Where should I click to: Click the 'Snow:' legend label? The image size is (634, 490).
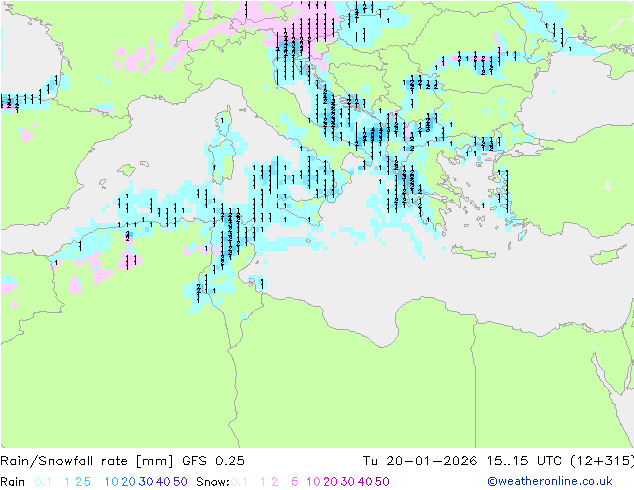pyautogui.click(x=213, y=482)
